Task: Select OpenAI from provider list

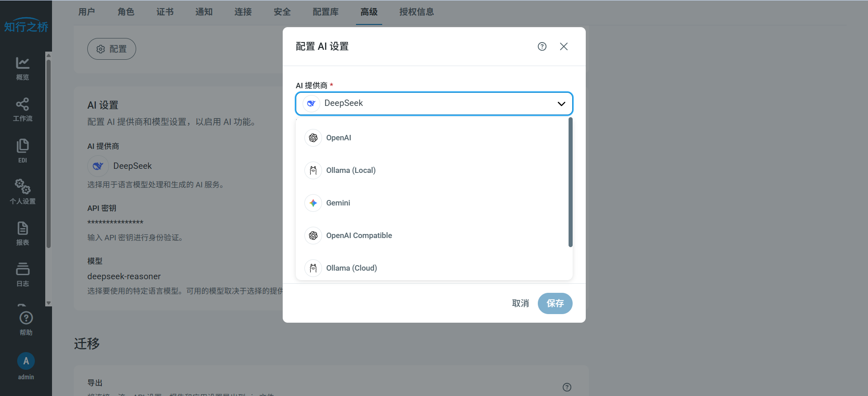Action: tap(338, 138)
